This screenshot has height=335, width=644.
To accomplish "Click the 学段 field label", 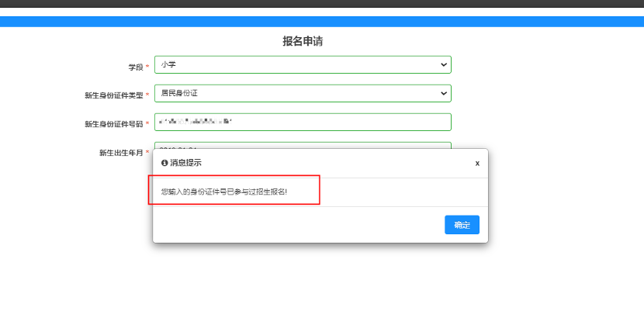I will point(136,67).
